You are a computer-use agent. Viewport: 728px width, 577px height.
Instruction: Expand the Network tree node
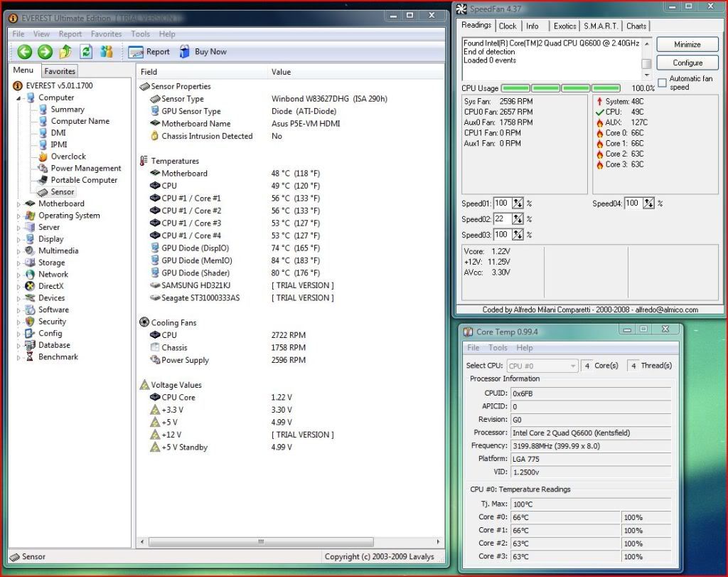click(18, 275)
